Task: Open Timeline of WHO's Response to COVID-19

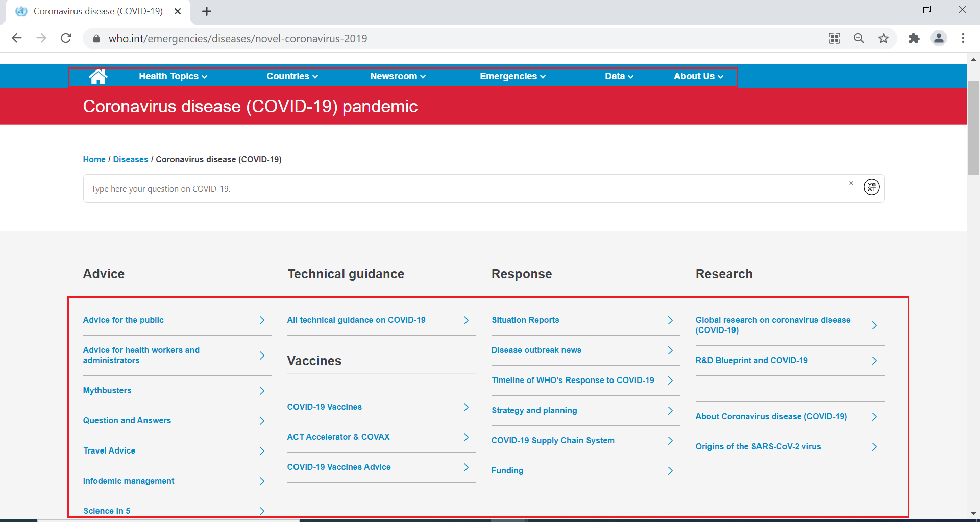Action: pos(573,380)
